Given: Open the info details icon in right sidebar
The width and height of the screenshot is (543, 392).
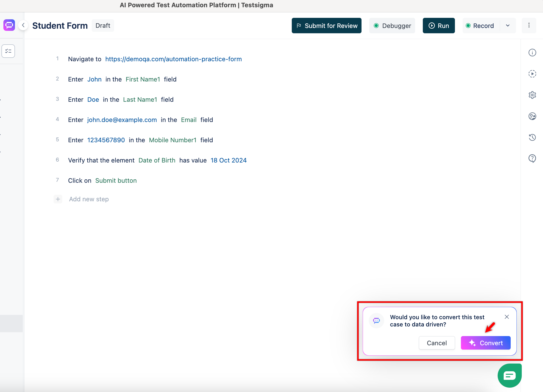Looking at the screenshot, I should [x=532, y=53].
